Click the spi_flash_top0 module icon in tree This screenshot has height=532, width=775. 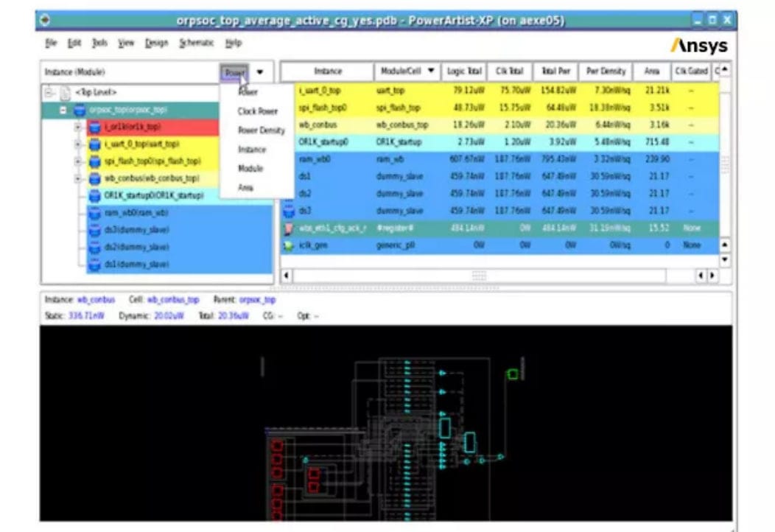[96, 160]
